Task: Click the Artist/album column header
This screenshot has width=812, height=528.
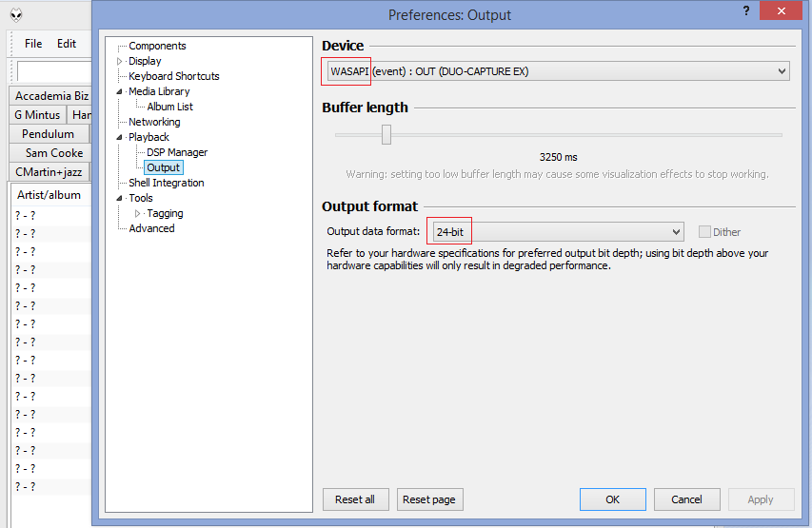Action: [50, 195]
